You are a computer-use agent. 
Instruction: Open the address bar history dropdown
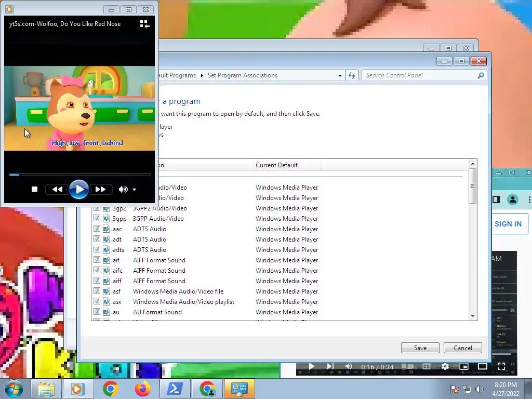(x=340, y=76)
